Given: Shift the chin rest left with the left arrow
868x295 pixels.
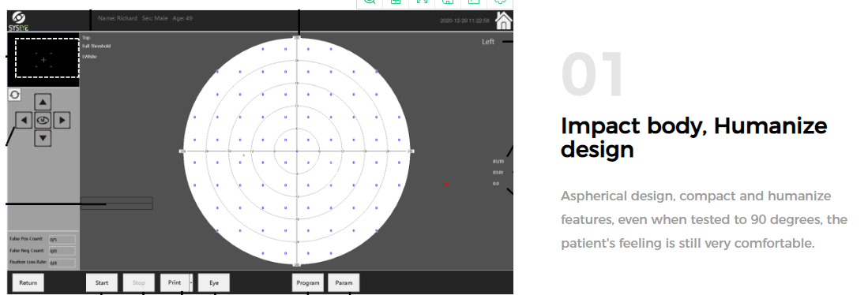Looking at the screenshot, I should 23,120.
